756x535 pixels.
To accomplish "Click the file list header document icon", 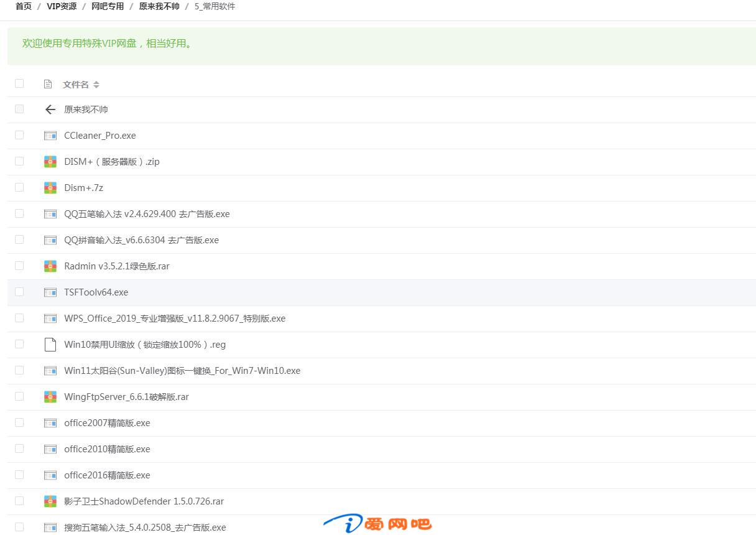I will (x=48, y=84).
